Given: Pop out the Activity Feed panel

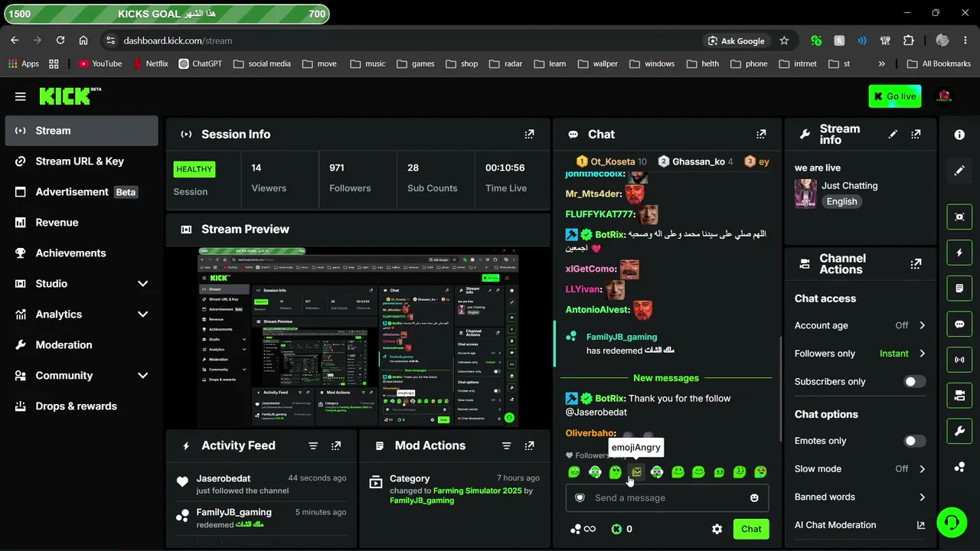Looking at the screenshot, I should pyautogui.click(x=336, y=445).
